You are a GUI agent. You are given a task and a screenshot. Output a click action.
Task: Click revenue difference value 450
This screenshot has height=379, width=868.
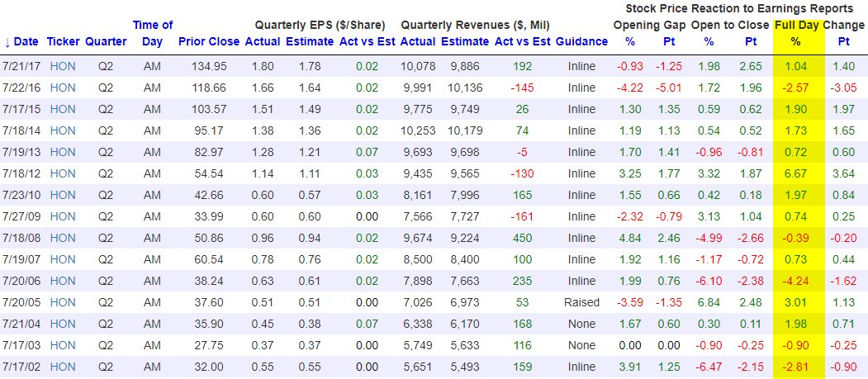click(522, 239)
